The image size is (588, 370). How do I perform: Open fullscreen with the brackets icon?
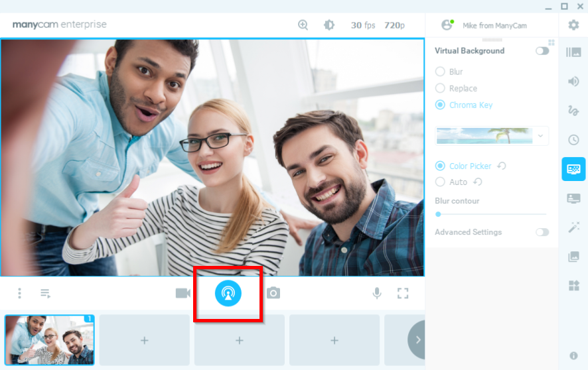[403, 293]
